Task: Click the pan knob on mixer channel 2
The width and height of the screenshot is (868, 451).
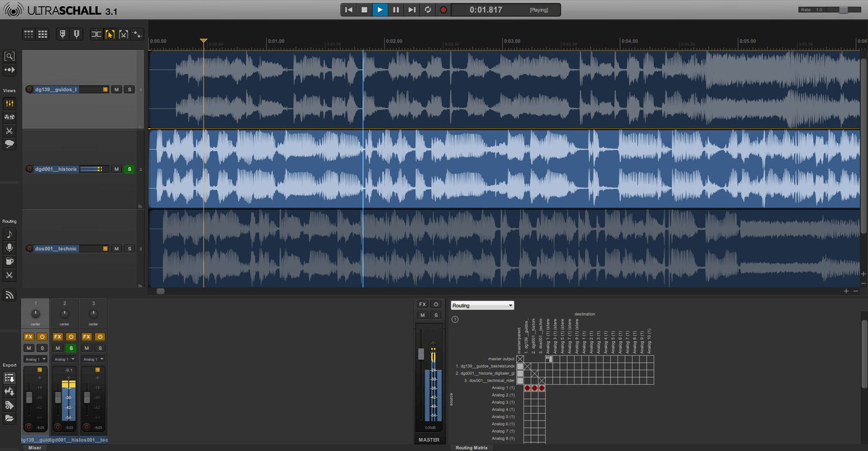Action: coord(64,314)
